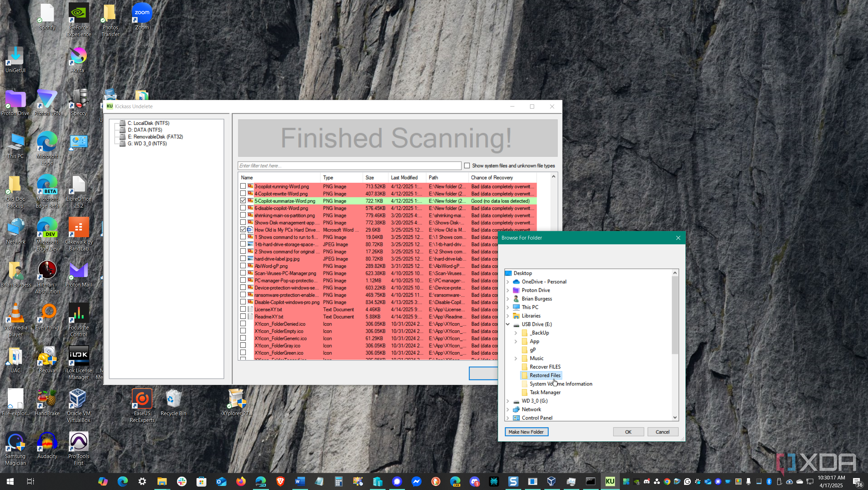Confirm folder with OK button
Image resolution: width=868 pixels, height=490 pixels.
coord(628,432)
